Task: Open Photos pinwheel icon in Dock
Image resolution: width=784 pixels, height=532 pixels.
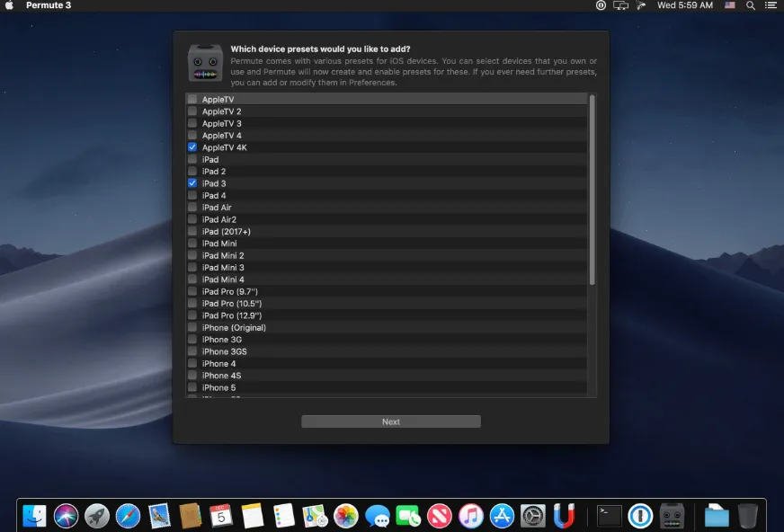Action: (x=346, y=516)
